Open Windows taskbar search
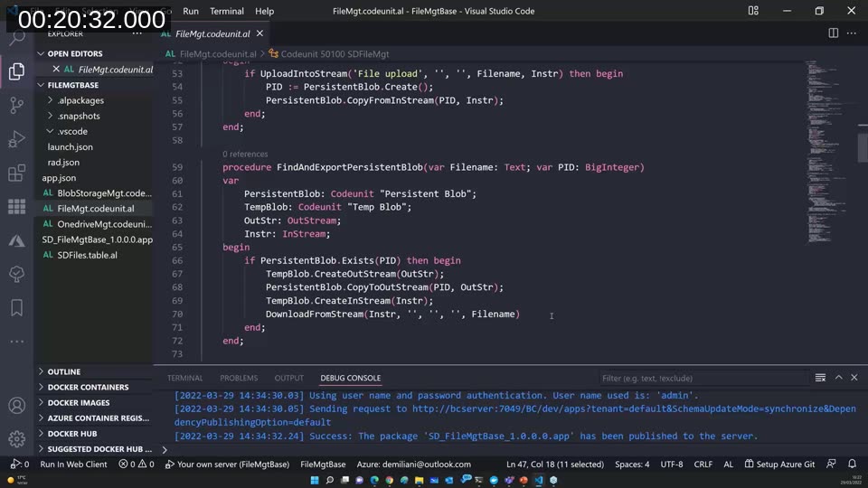 pyautogui.click(x=329, y=480)
